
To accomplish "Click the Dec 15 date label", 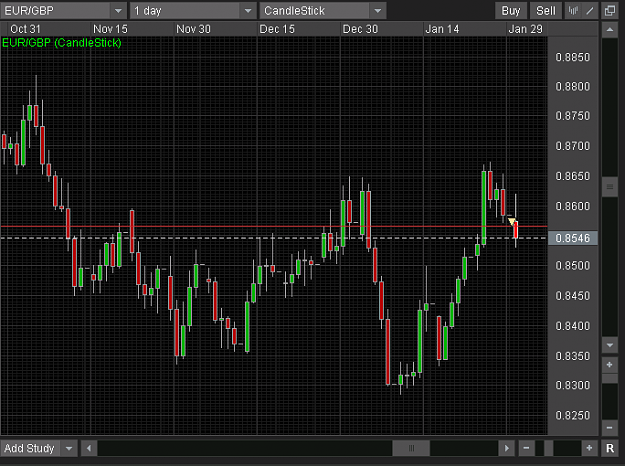I will click(277, 29).
